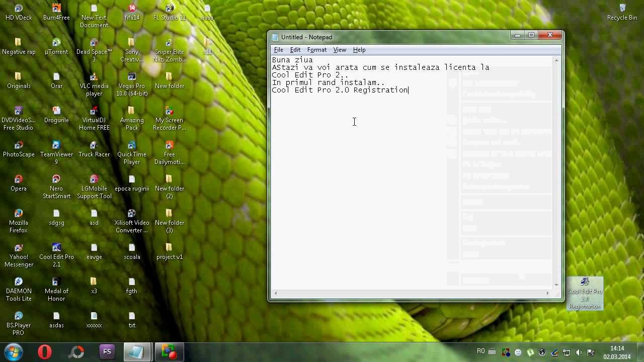The image size is (644, 362).
Task: Select the QuickTime Player icon
Action: 132,153
